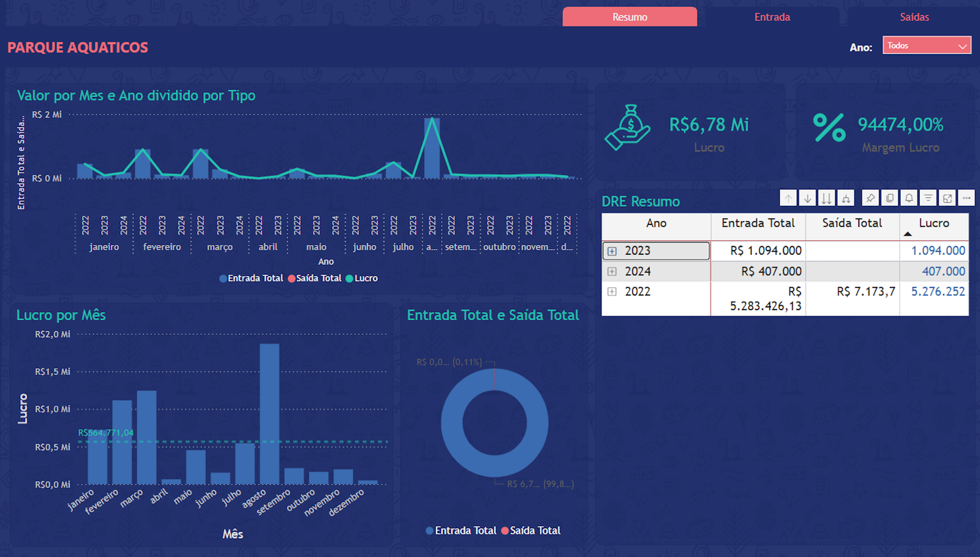Expand the 2024 row in DRE Resumo

(x=611, y=271)
